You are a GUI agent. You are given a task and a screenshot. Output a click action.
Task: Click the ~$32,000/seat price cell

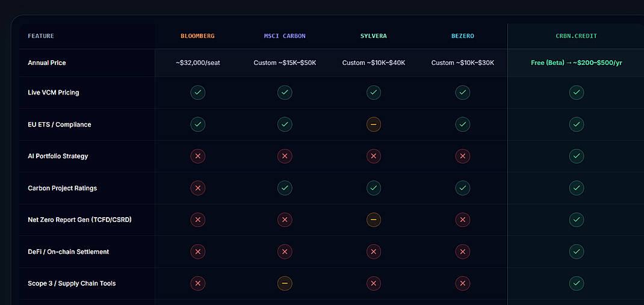click(197, 63)
